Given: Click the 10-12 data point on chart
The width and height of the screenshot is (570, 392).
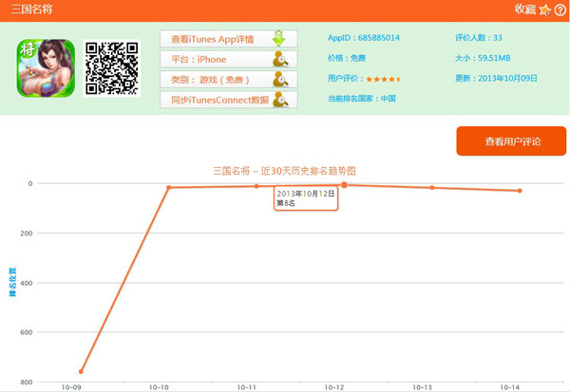Looking at the screenshot, I should (x=344, y=185).
